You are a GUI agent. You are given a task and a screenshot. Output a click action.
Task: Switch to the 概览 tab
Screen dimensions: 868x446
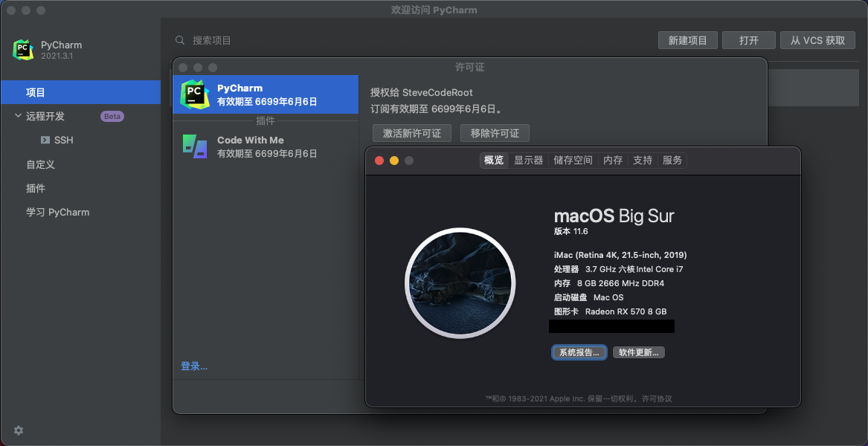[x=494, y=161]
